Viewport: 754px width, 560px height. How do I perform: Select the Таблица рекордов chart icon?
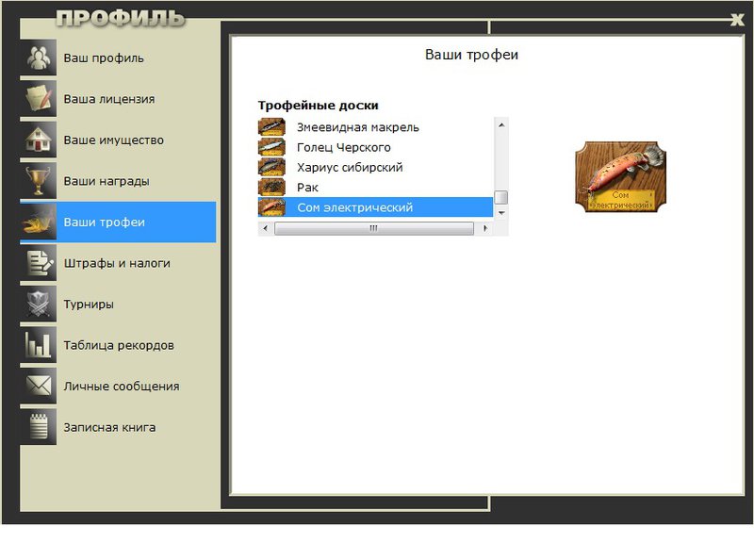39,345
